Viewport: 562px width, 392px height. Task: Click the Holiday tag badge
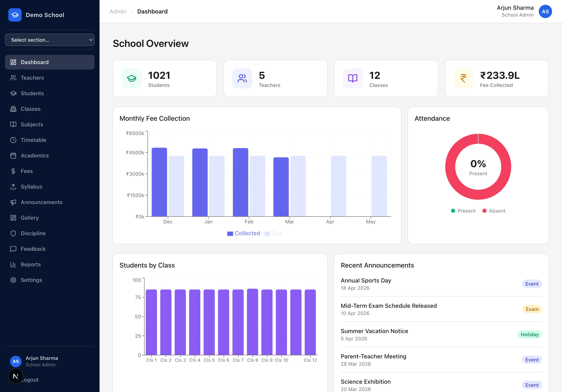tap(530, 335)
